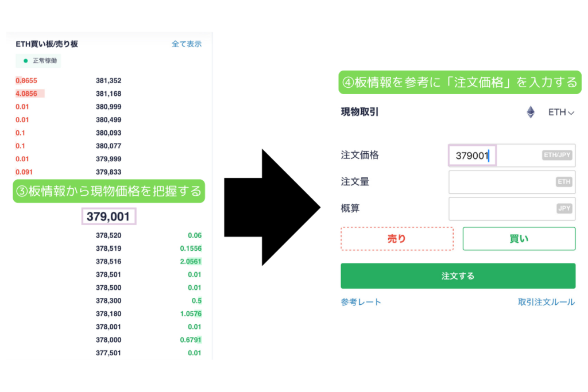This screenshot has height=392, width=588.
Task: Click the ETH unit badge in 注文量
Action: coord(564,182)
